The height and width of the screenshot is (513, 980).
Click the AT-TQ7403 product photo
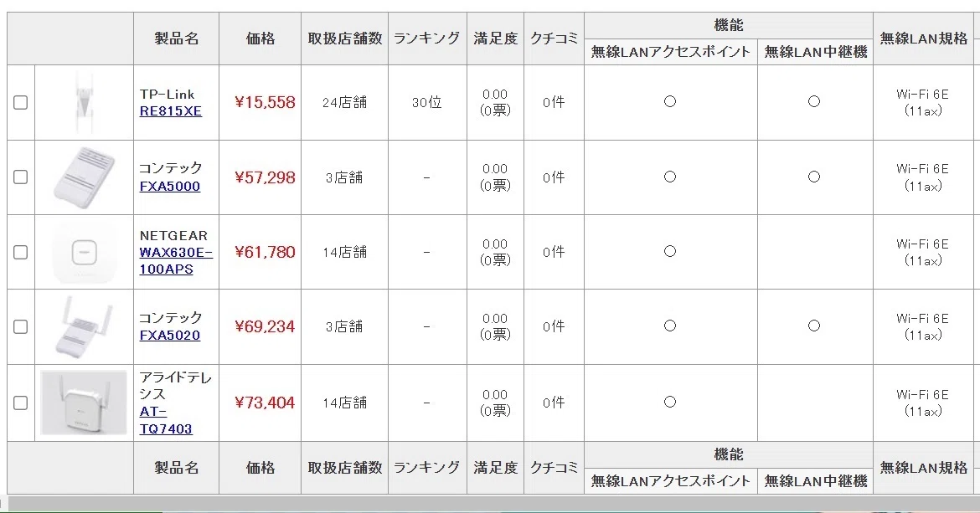click(84, 403)
